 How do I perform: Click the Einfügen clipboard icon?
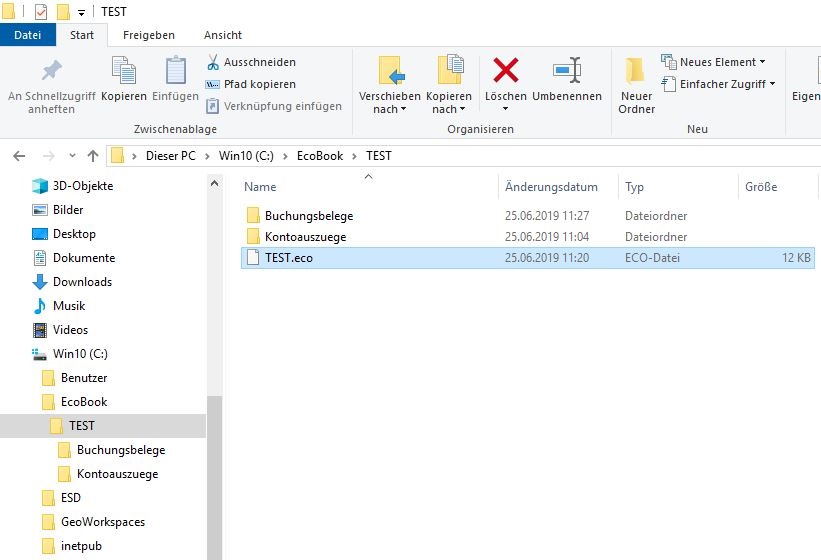(x=176, y=71)
